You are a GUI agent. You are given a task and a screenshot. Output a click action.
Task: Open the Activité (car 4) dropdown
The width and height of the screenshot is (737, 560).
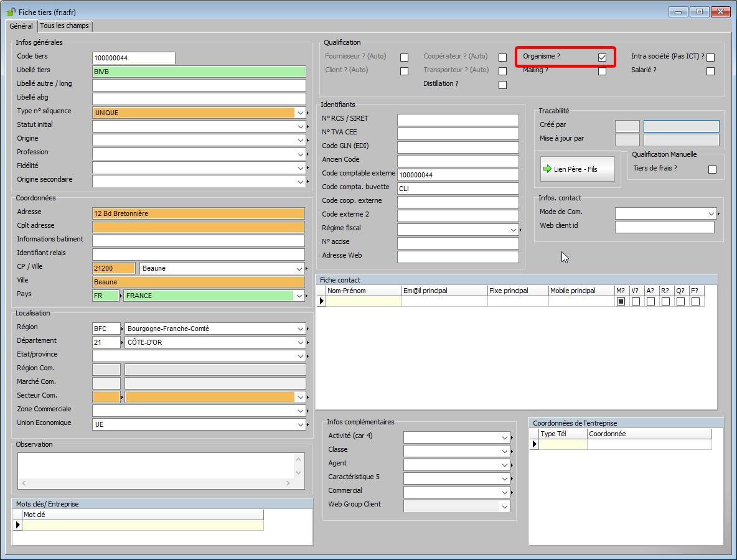coord(505,437)
